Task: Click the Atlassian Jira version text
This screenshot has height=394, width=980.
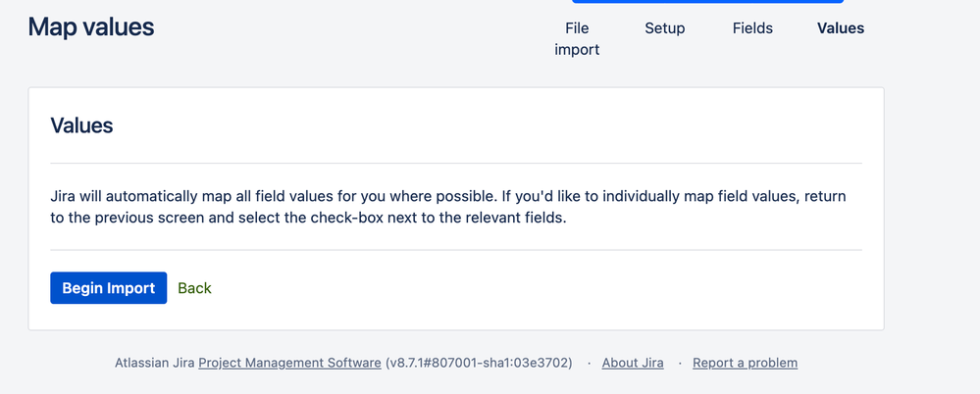Action: 343,363
